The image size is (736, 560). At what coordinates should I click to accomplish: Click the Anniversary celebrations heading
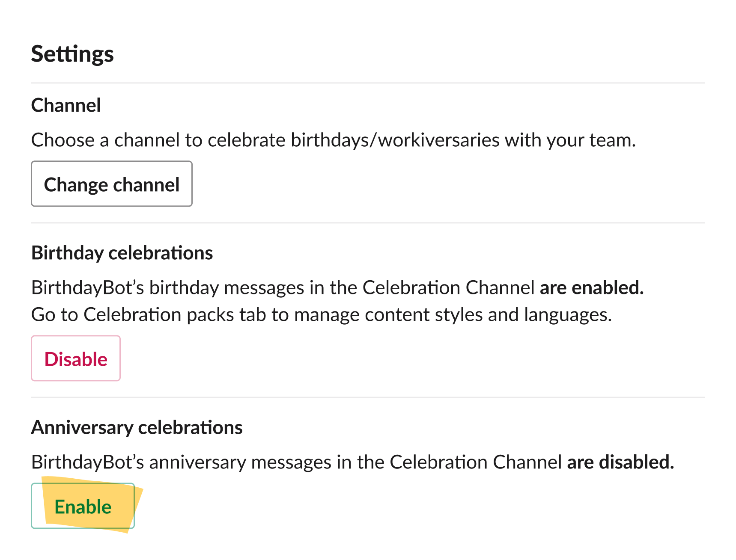click(137, 427)
